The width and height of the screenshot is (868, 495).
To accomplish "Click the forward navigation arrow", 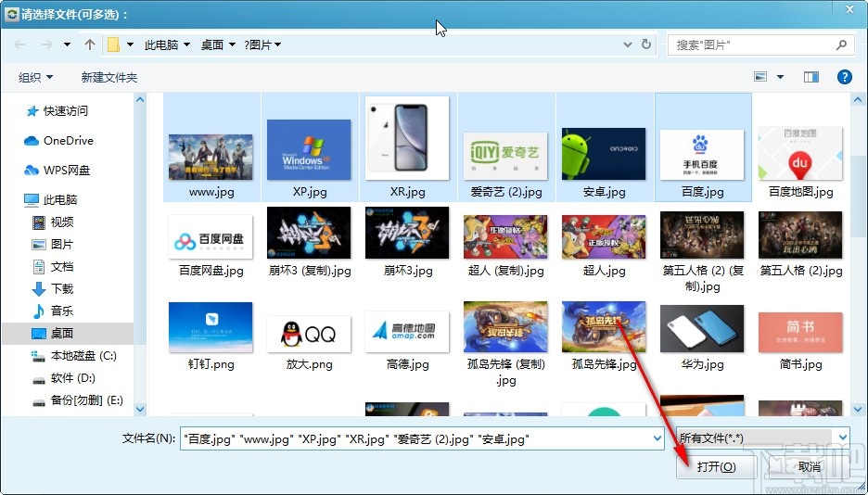I will (x=47, y=44).
